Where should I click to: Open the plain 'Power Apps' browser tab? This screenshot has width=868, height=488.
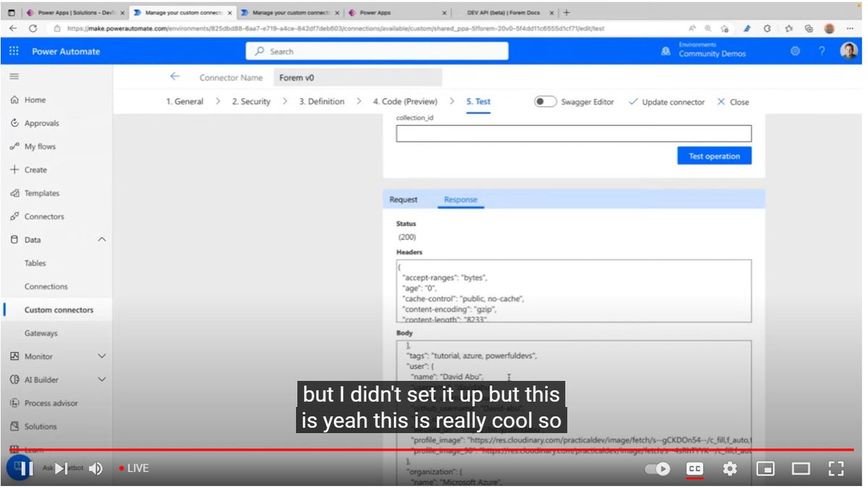pos(396,12)
